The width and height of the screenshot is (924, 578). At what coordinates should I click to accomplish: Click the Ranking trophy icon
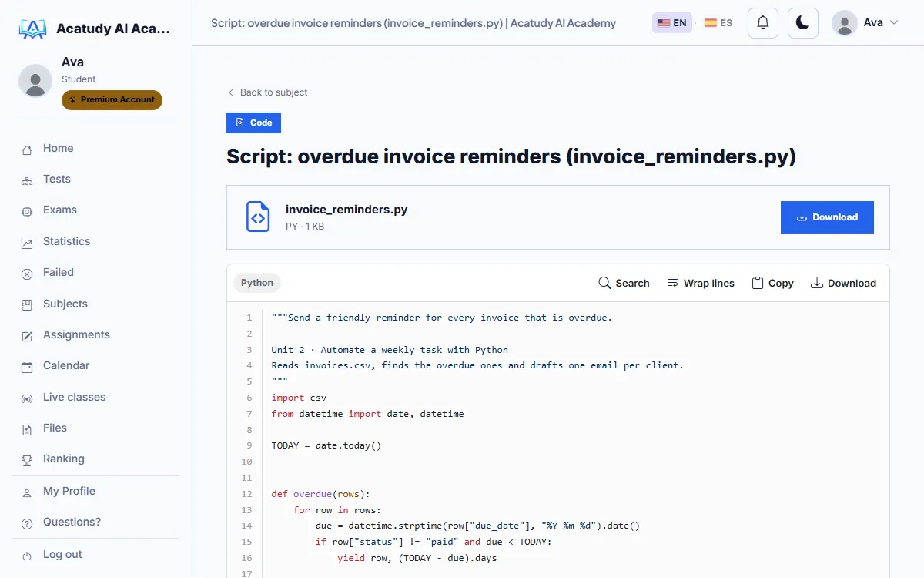(27, 460)
